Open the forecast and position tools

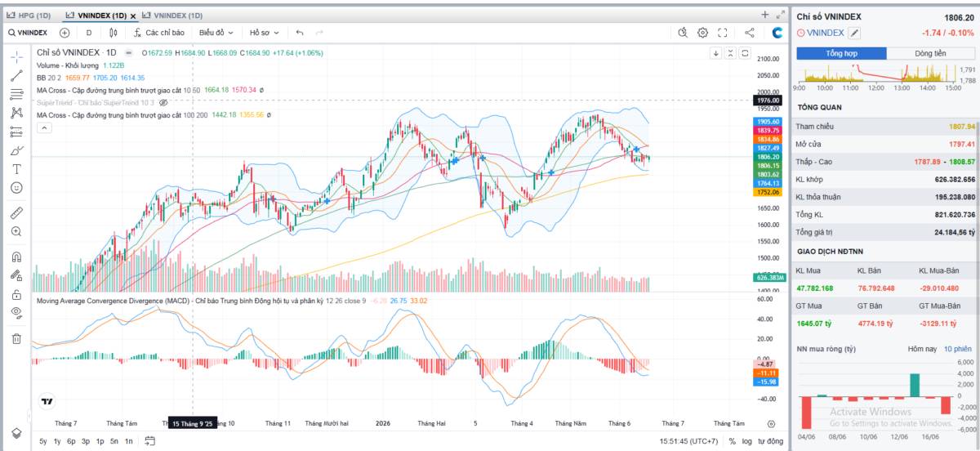(x=16, y=132)
